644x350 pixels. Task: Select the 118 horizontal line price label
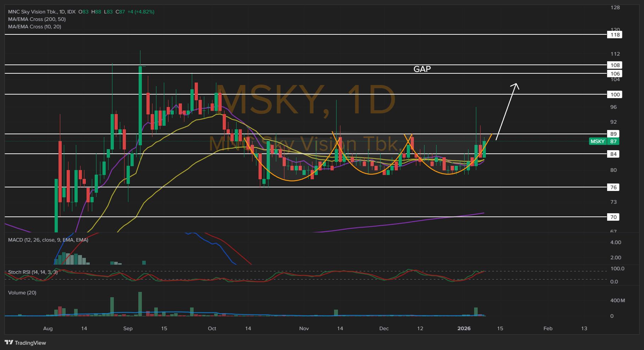tap(615, 35)
